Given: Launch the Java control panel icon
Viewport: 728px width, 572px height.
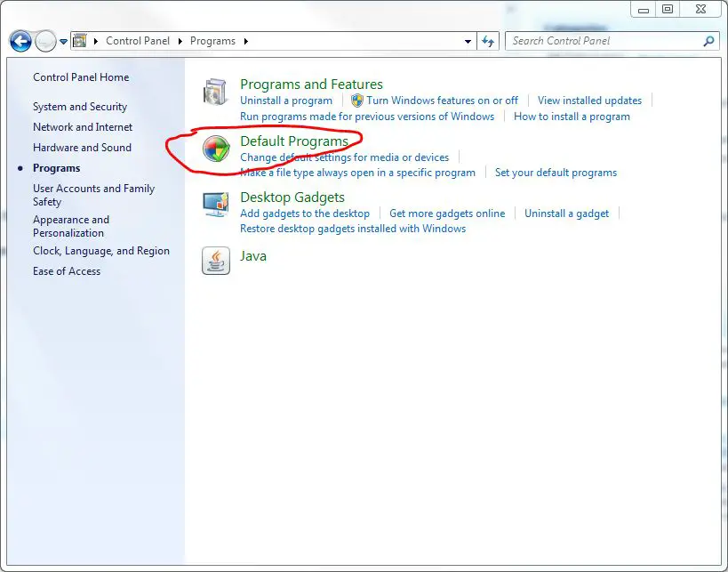Looking at the screenshot, I should pos(216,261).
